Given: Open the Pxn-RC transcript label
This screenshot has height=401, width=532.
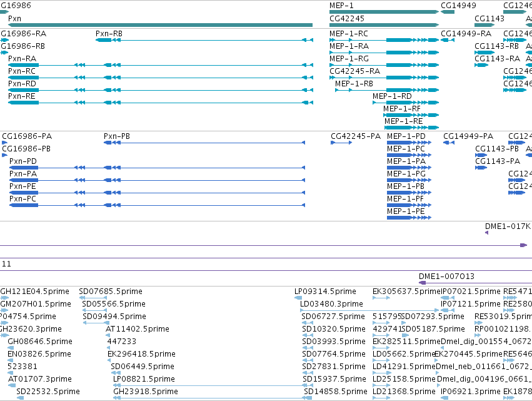Looking at the screenshot, I should (x=22, y=71).
